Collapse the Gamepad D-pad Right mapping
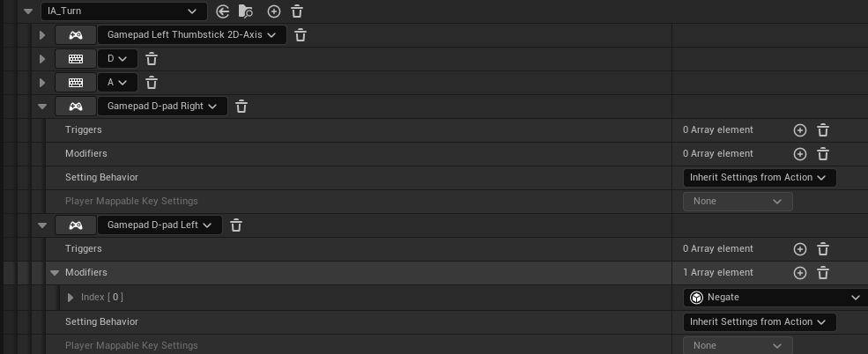This screenshot has height=354, width=868. [x=41, y=107]
